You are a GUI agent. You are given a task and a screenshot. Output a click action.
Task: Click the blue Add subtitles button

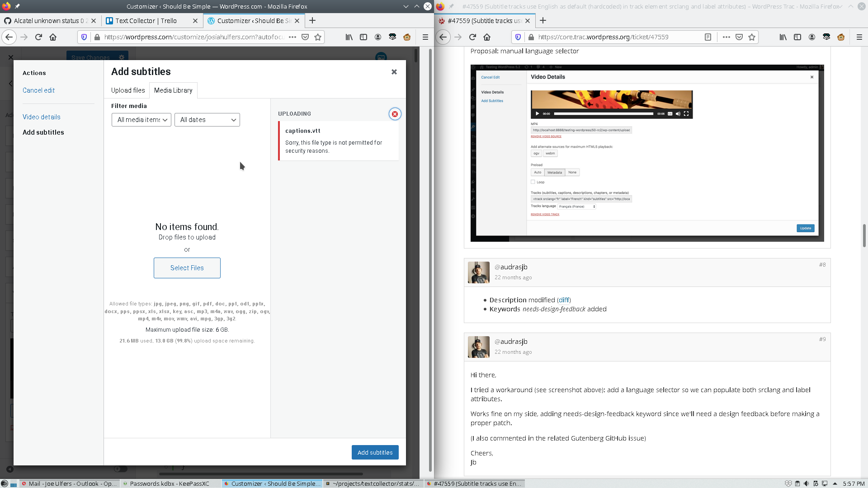tap(375, 452)
